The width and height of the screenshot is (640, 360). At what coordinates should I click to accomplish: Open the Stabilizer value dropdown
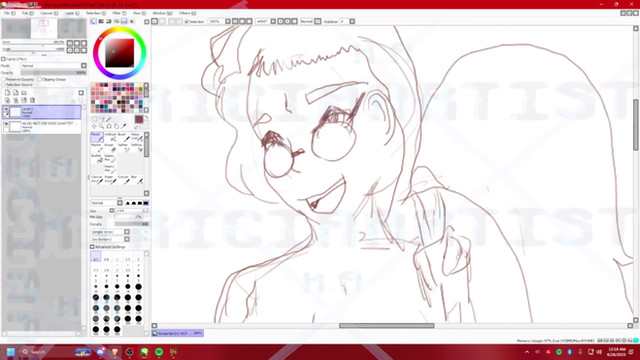352,21
